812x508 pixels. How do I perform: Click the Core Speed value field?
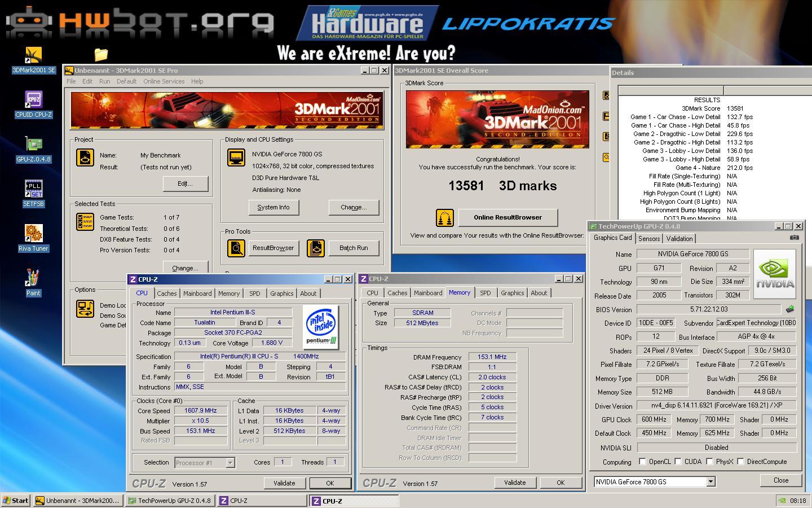point(200,411)
